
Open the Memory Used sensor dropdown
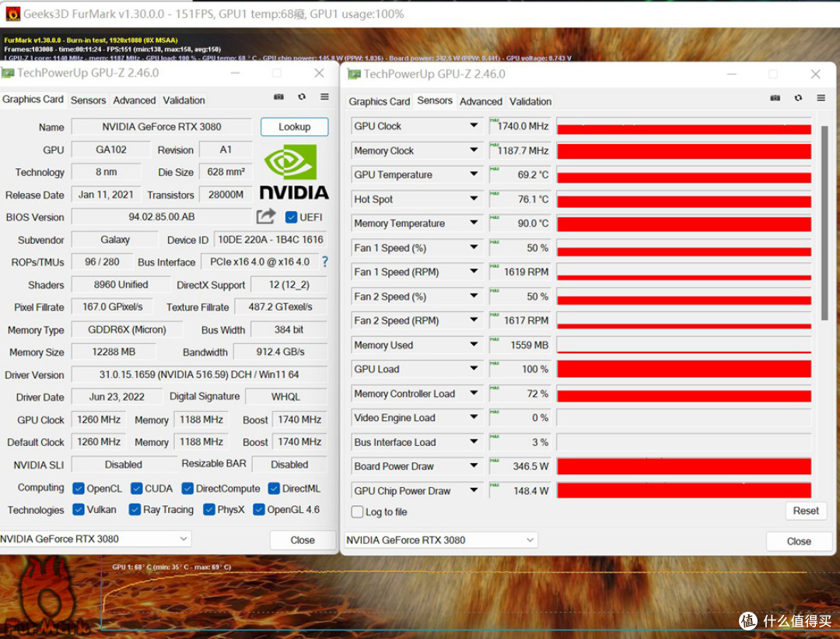(x=474, y=345)
